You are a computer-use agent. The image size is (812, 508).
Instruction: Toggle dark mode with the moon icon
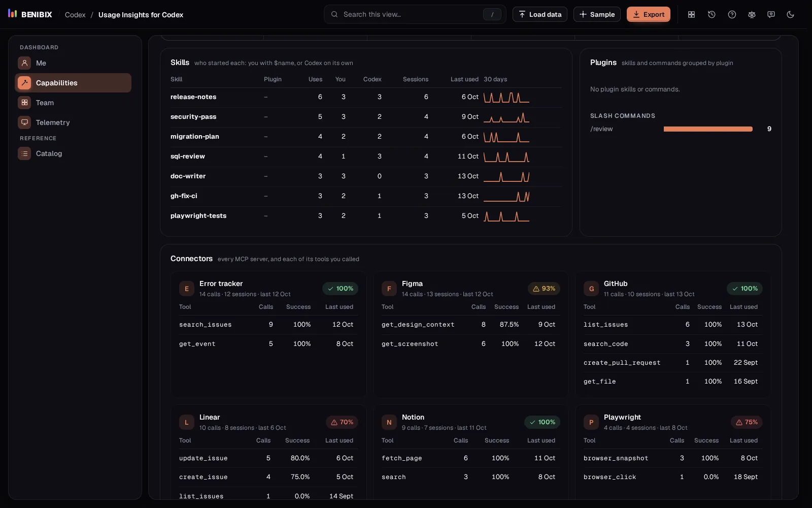coord(790,14)
